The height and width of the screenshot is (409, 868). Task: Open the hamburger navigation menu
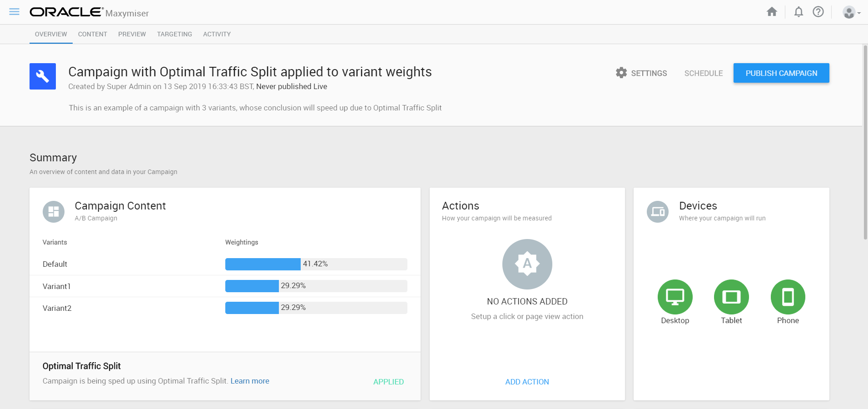14,12
